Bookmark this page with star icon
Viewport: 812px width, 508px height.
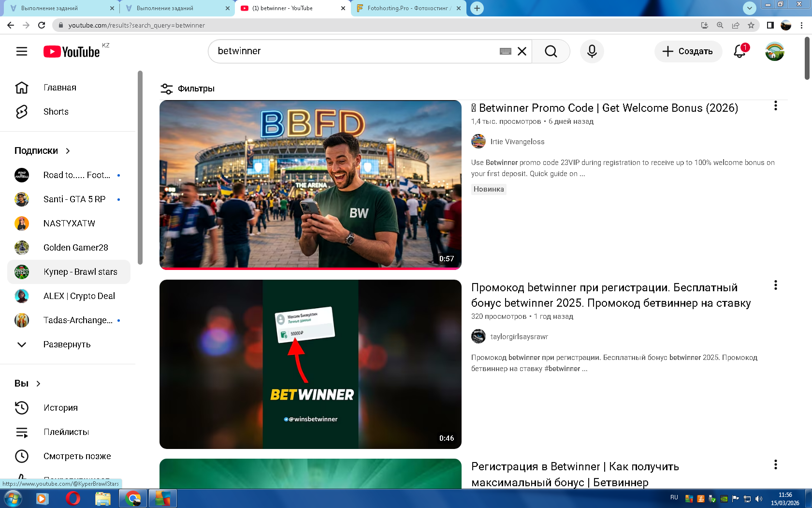click(751, 25)
